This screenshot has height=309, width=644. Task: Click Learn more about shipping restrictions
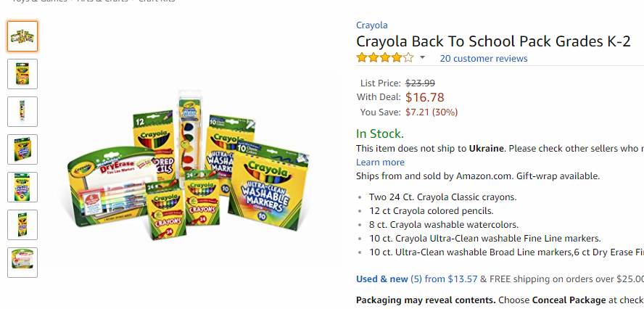pos(380,162)
